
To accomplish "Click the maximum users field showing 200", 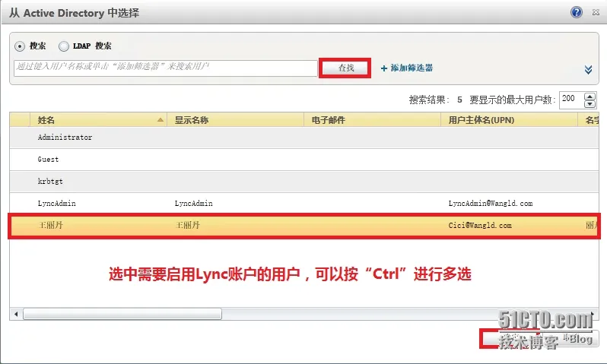I will point(571,100).
